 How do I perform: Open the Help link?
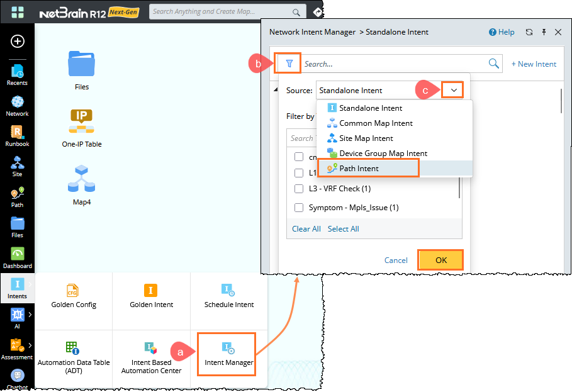(x=502, y=32)
